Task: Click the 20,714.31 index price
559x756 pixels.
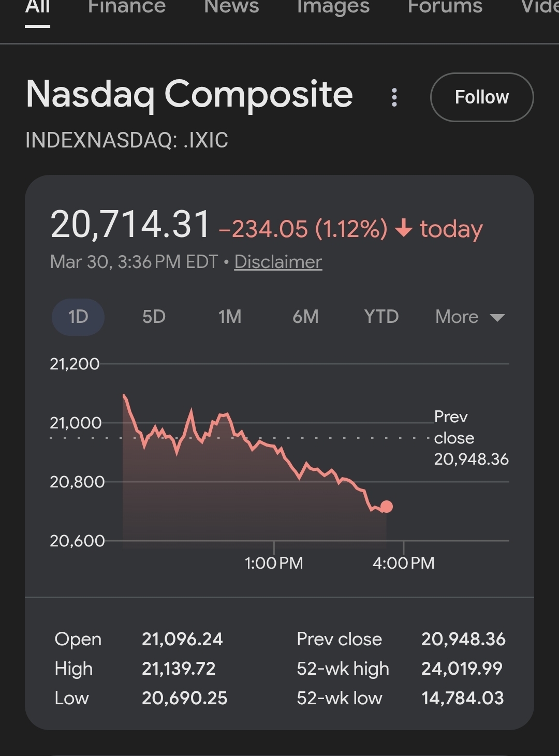Action: 130,225
